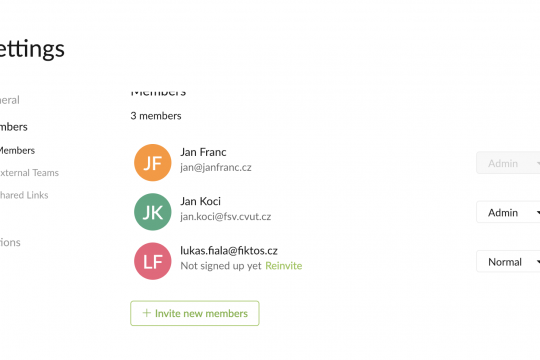Click the Reinvite link for lukas.fiala

pos(284,266)
